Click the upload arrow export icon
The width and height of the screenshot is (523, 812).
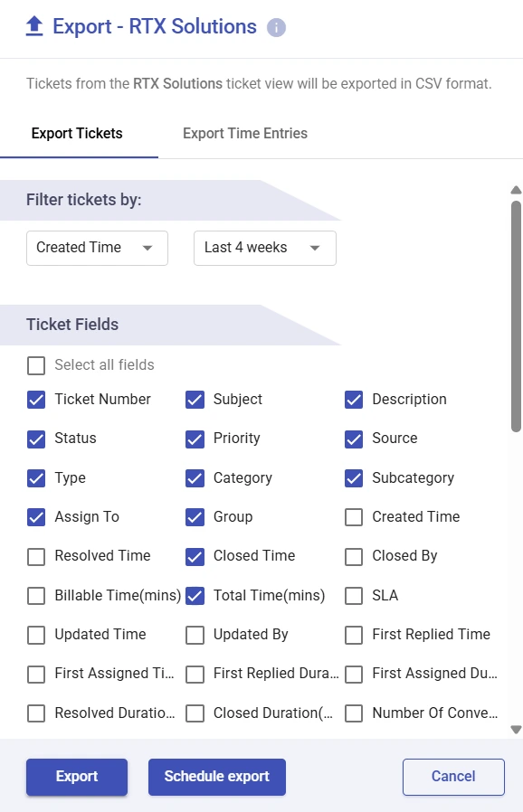pyautogui.click(x=34, y=26)
